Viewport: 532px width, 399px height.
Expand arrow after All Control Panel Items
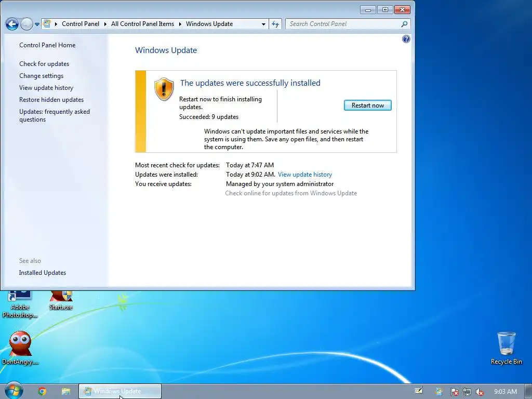180,24
